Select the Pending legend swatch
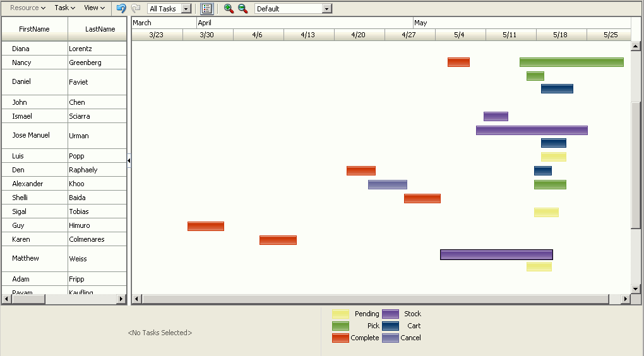 (x=340, y=314)
